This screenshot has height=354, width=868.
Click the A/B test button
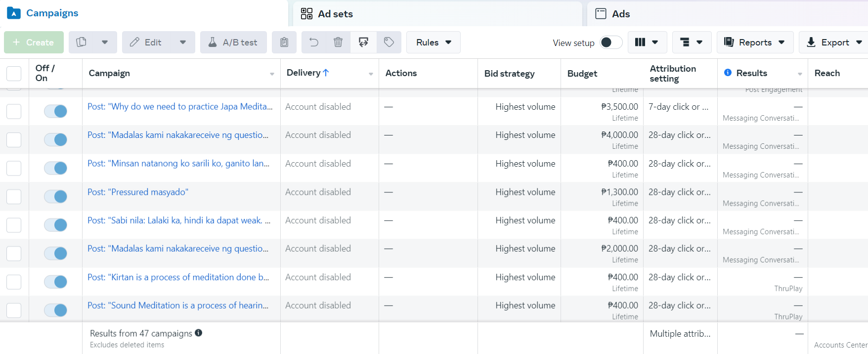point(233,43)
